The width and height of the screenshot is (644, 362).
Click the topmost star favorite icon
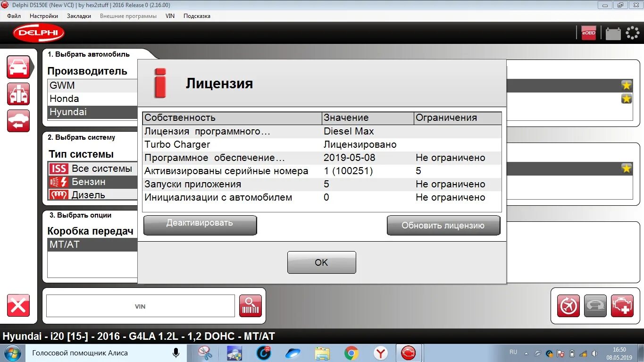click(626, 85)
